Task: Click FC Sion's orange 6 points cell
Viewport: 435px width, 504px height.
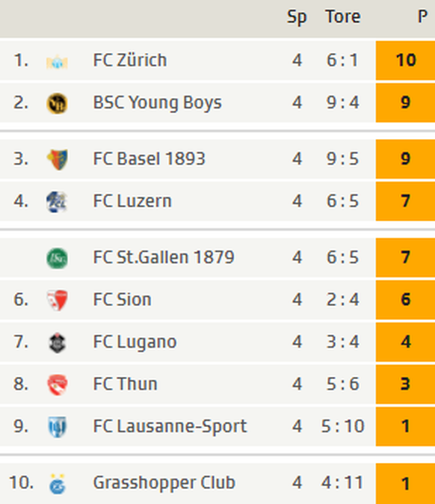Action: click(405, 300)
